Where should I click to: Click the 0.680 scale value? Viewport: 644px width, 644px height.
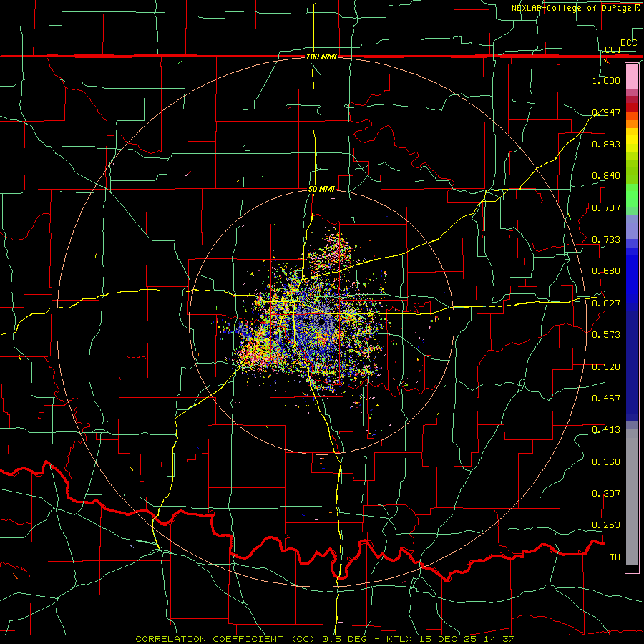click(x=606, y=271)
